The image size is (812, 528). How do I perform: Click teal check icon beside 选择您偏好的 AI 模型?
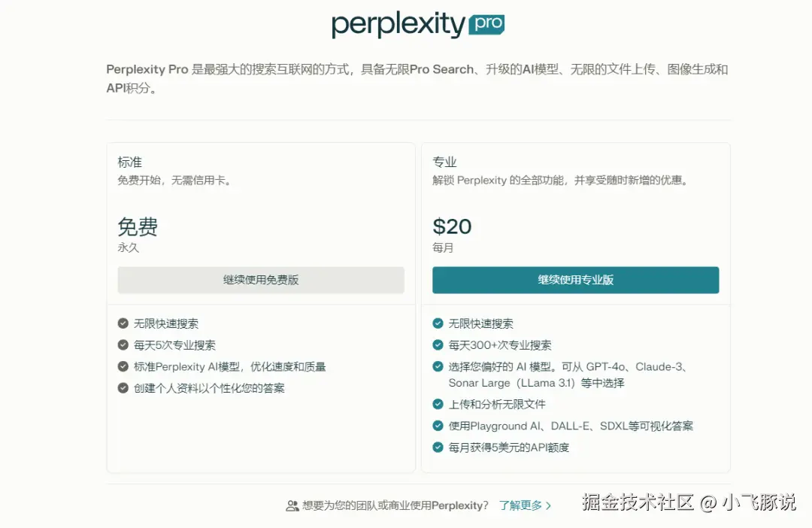pos(438,366)
